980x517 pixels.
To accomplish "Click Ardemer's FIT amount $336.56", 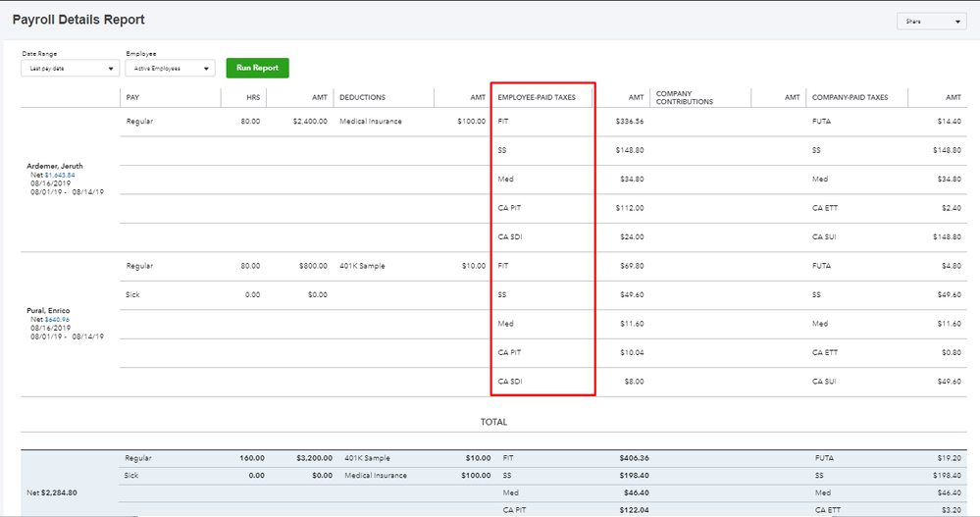I will click(x=630, y=122).
